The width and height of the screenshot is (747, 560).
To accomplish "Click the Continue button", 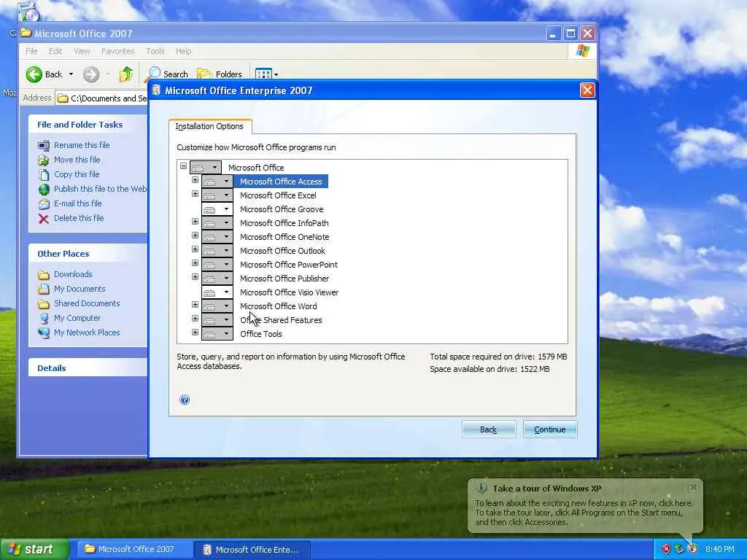I will coord(550,429).
